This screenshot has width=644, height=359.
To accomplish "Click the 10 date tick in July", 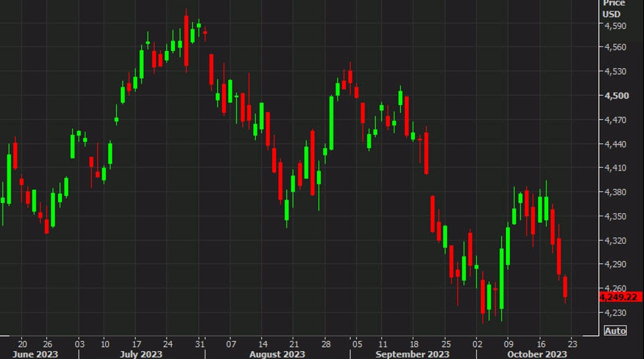I will click(x=105, y=344).
